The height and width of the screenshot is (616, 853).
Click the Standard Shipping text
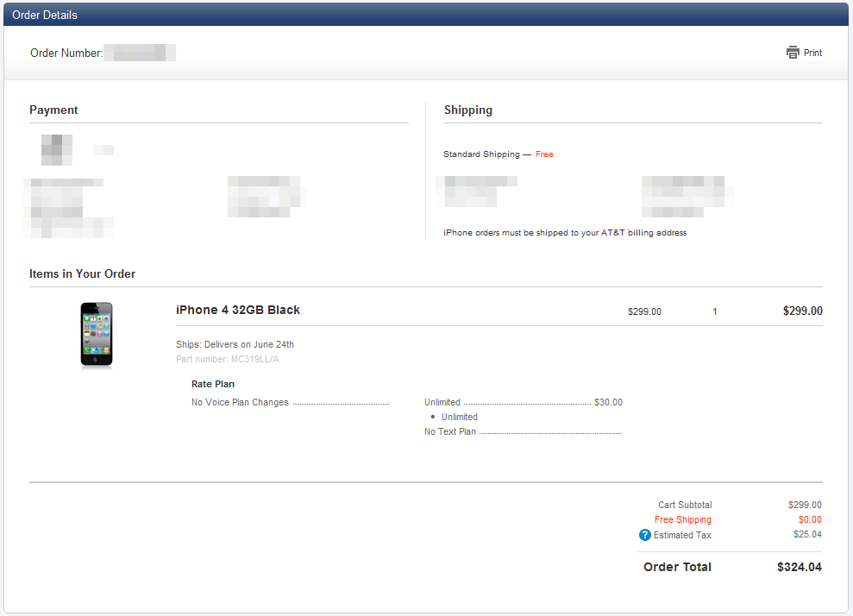pos(481,154)
